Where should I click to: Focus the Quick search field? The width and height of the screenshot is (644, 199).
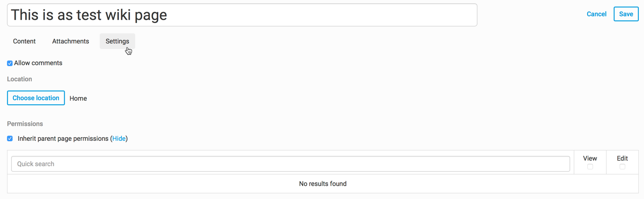point(290,164)
